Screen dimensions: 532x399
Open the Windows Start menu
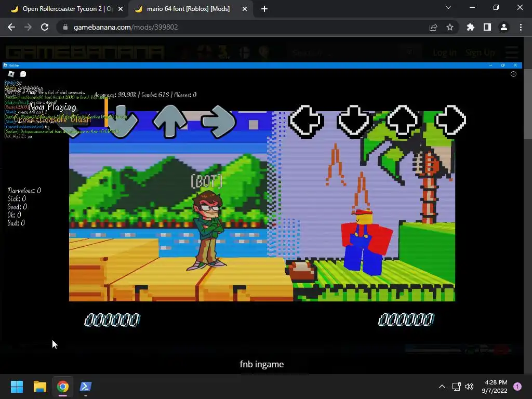click(x=17, y=387)
